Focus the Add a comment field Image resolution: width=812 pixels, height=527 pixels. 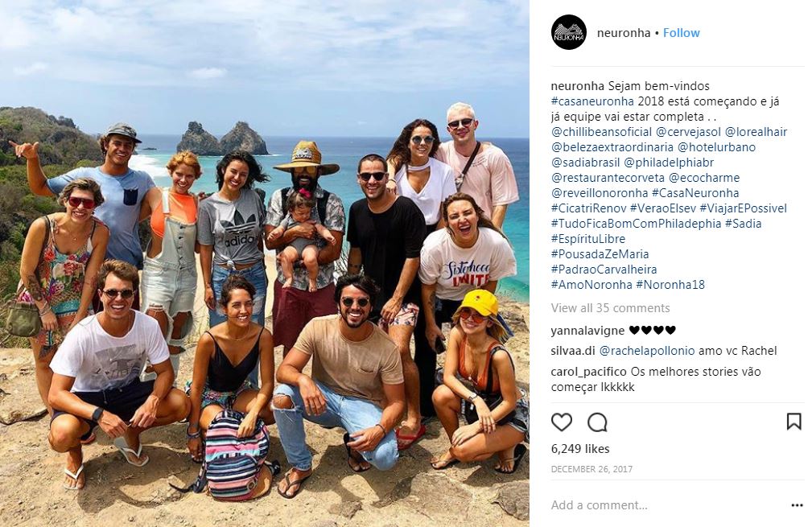click(668, 505)
